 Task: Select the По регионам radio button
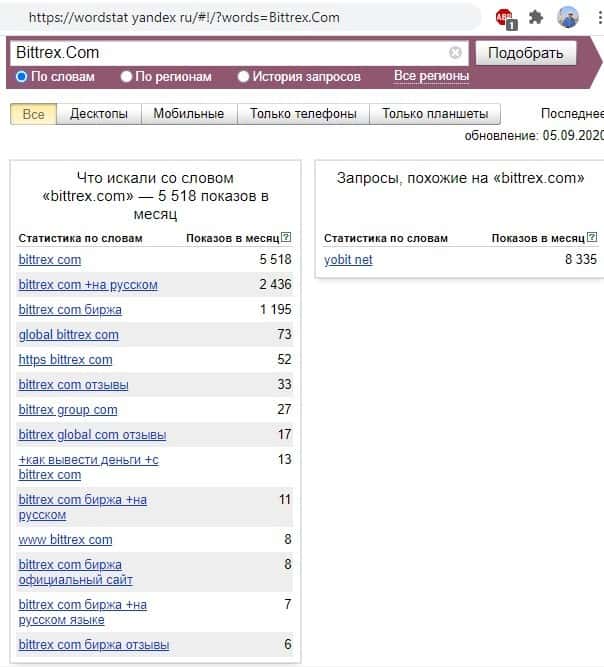pyautogui.click(x=126, y=77)
